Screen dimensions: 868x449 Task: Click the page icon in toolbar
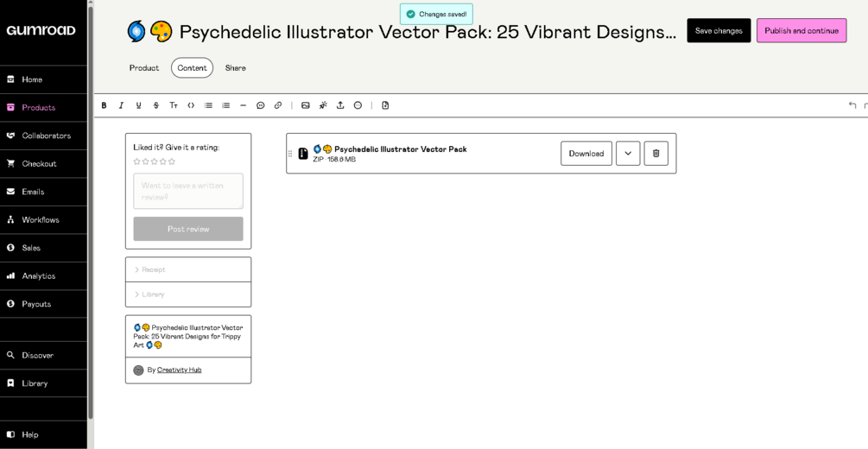point(385,105)
